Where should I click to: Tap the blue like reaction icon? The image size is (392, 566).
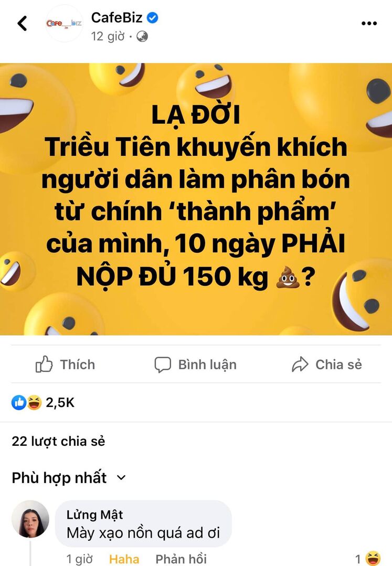[19, 402]
